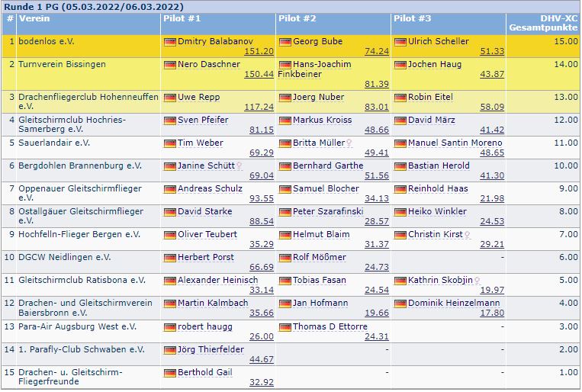Click the flag icon beside David Starke

(169, 212)
